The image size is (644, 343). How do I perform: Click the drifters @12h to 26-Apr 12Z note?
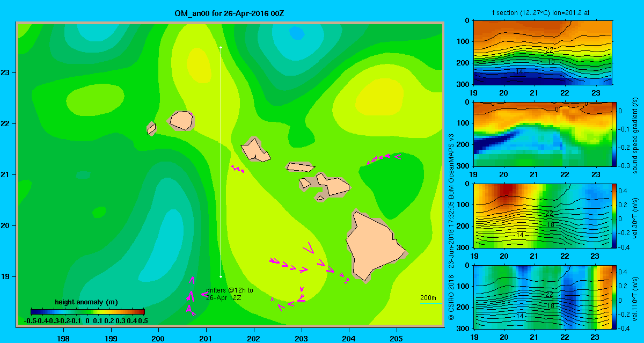229,294
